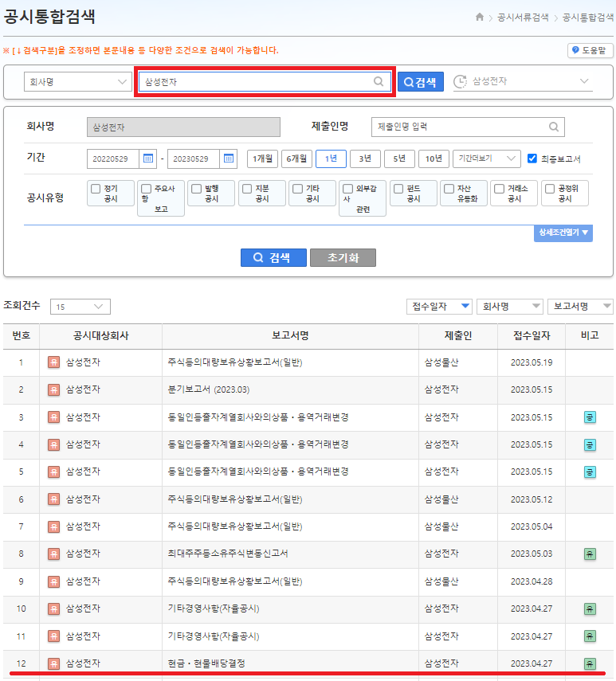Open 최대주주등소유주식변동신고서 report
The width and height of the screenshot is (616, 681).
click(228, 554)
